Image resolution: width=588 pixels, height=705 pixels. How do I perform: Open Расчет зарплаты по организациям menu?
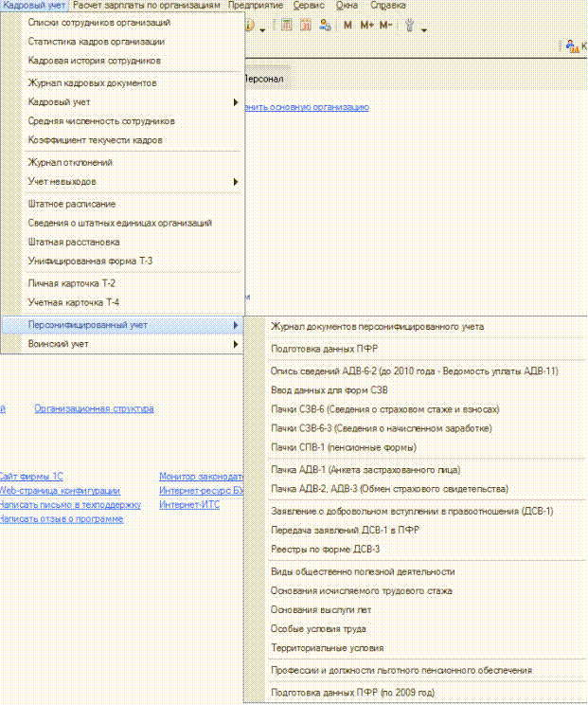147,6
